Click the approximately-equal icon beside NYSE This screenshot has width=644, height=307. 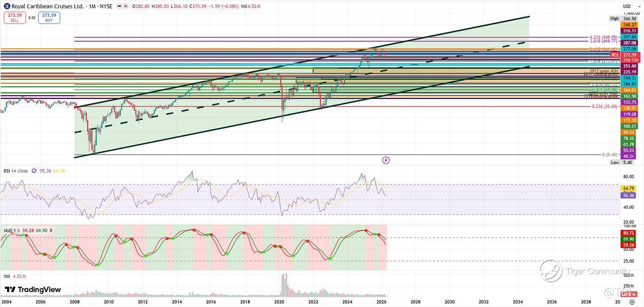[126, 7]
